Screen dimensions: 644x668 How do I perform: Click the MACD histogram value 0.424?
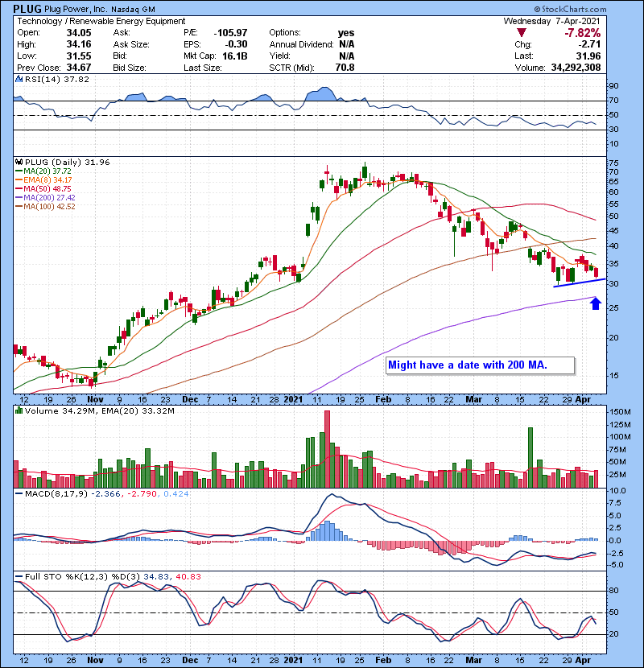(x=176, y=494)
